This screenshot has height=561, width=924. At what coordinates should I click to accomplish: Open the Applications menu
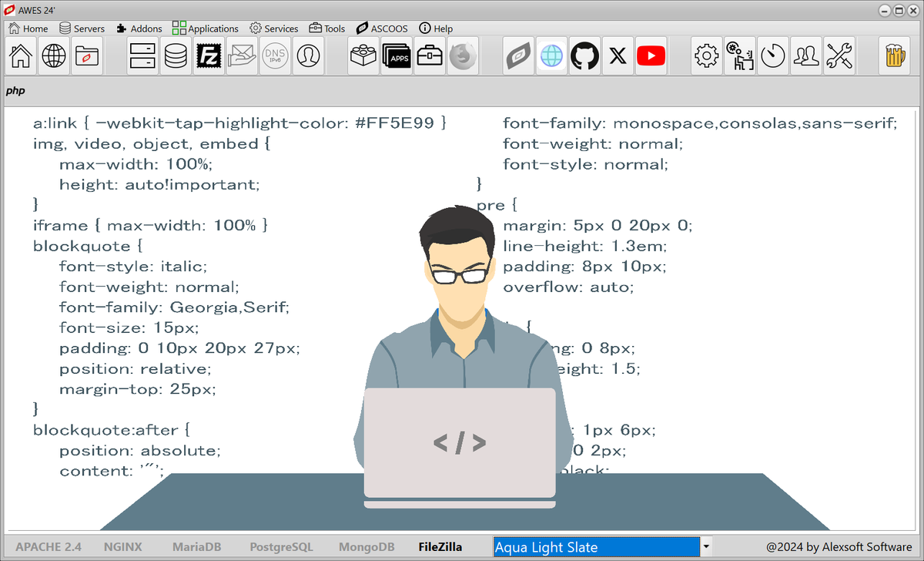pyautogui.click(x=206, y=28)
